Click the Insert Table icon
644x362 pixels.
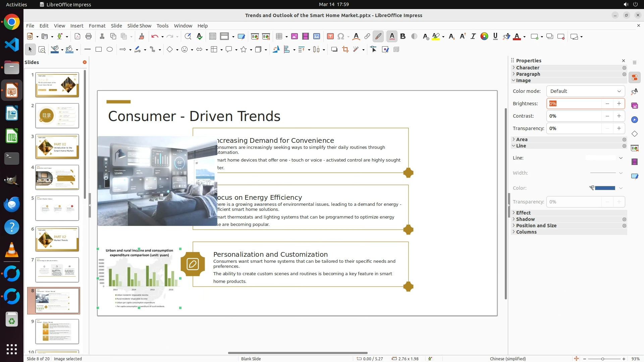279,37
